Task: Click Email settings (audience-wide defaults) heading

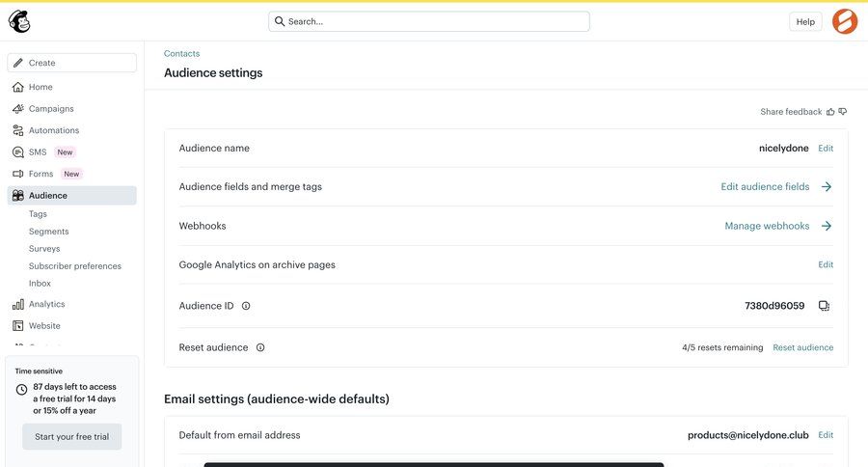Action: (277, 398)
